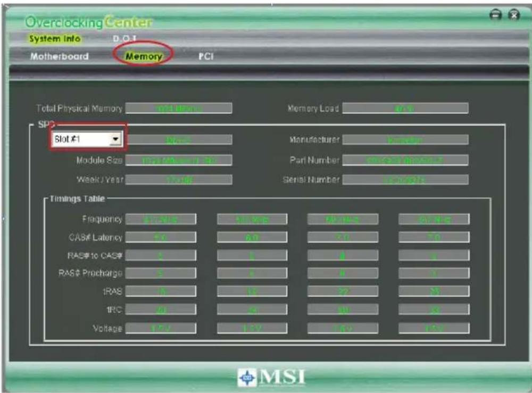This screenshot has width=532, height=393.
Task: Click the CAS# Latency row label
Action: tap(95, 237)
